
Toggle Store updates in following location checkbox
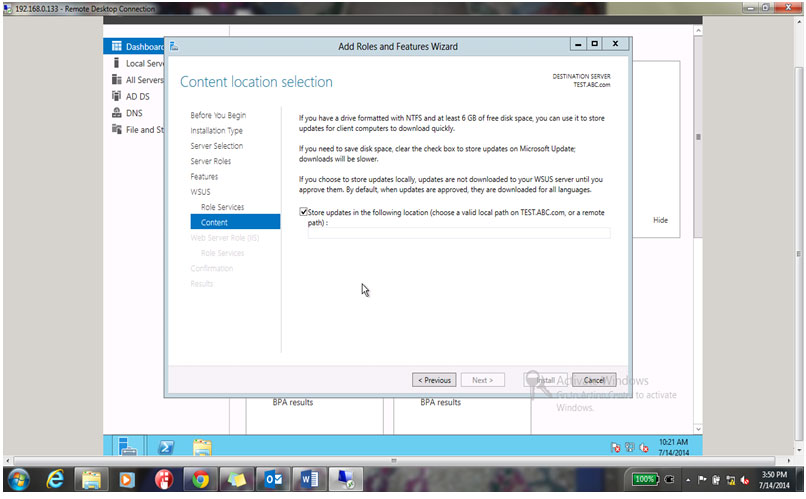click(303, 212)
